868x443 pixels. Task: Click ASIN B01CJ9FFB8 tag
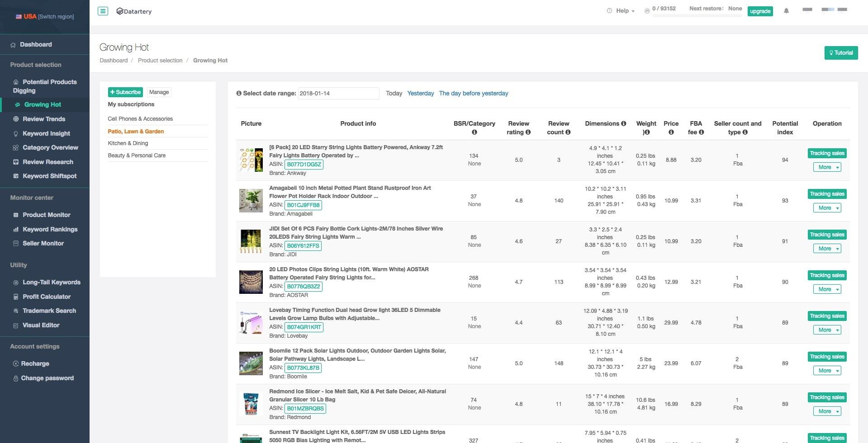(x=303, y=205)
